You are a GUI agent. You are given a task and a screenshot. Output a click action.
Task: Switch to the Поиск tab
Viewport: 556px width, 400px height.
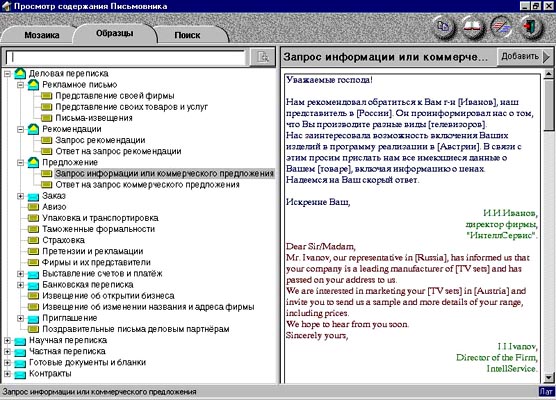187,35
